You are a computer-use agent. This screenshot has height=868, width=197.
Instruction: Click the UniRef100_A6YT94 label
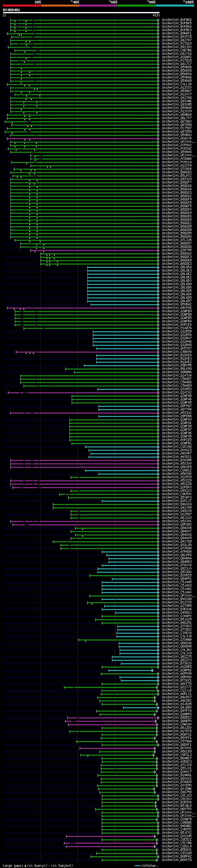click(176, 410)
